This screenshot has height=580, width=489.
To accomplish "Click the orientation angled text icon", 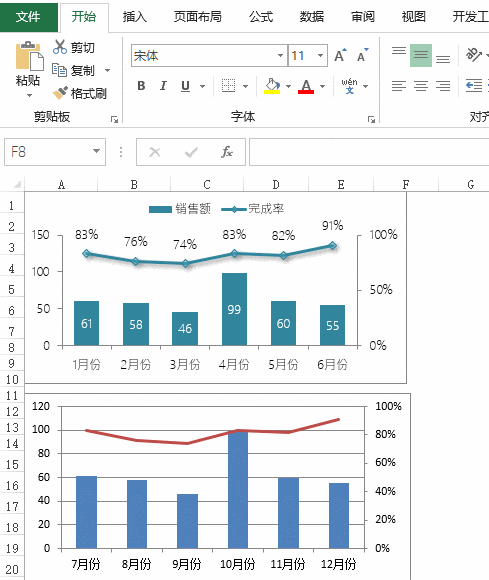I will coord(473,54).
